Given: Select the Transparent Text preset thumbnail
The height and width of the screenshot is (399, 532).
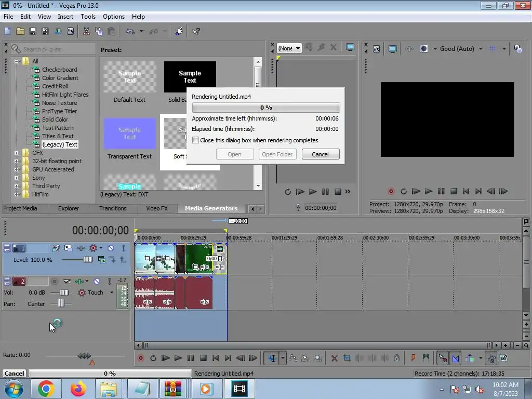Looking at the screenshot, I should 129,134.
